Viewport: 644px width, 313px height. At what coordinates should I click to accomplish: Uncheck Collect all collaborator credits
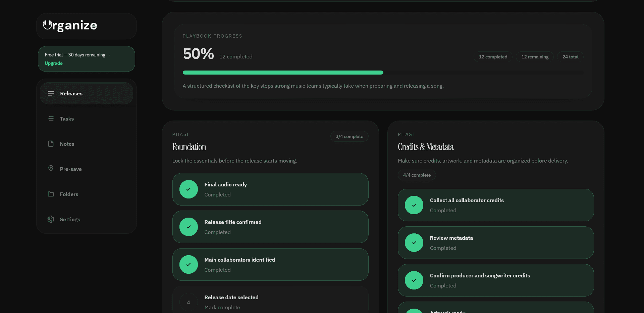coord(414,205)
